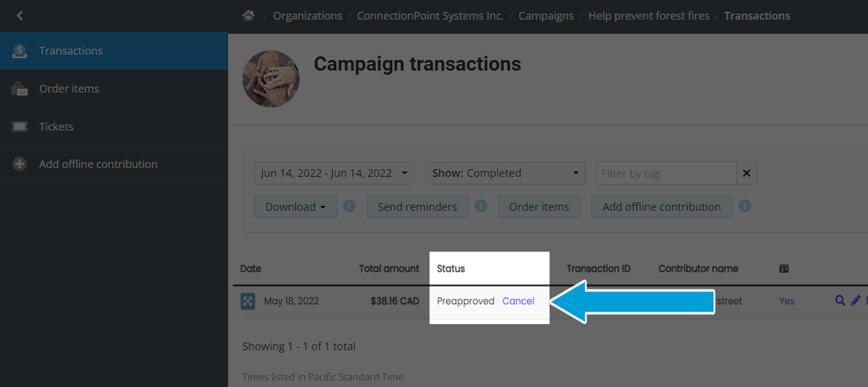Screen dimensions: 868x387
Task: Open the date range dropdown
Action: (334, 173)
